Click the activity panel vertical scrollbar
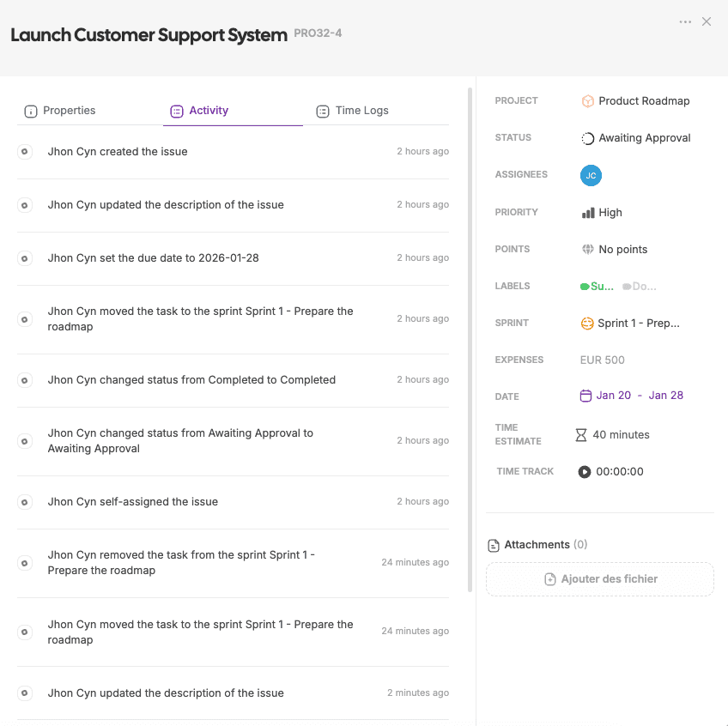This screenshot has width=728, height=726. pos(470,340)
